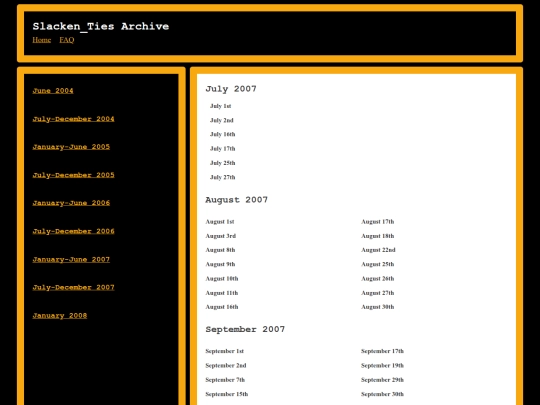Open the August 30th entry

(377, 307)
